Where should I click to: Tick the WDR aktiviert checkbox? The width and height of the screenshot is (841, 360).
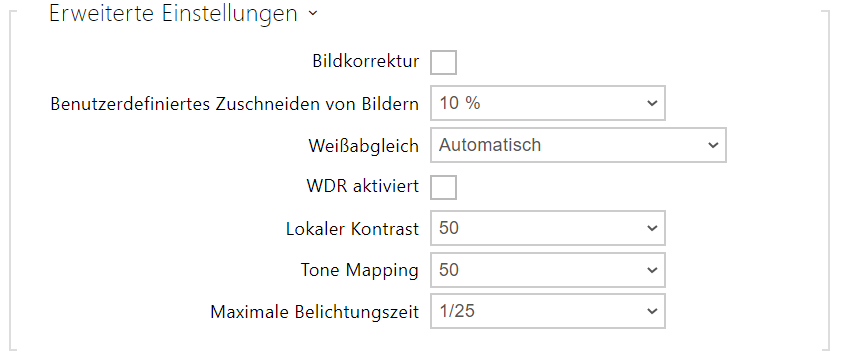pos(443,187)
